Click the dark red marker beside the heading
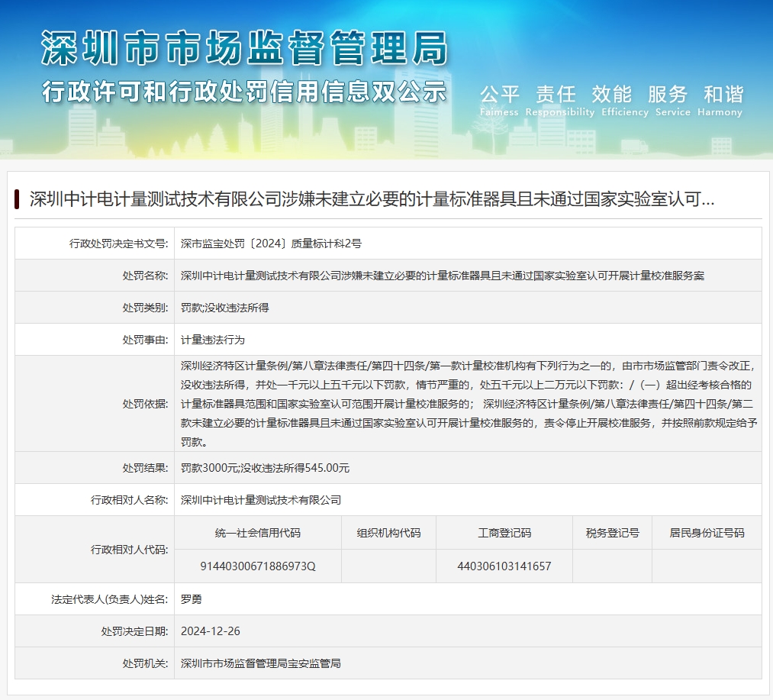 (17, 199)
